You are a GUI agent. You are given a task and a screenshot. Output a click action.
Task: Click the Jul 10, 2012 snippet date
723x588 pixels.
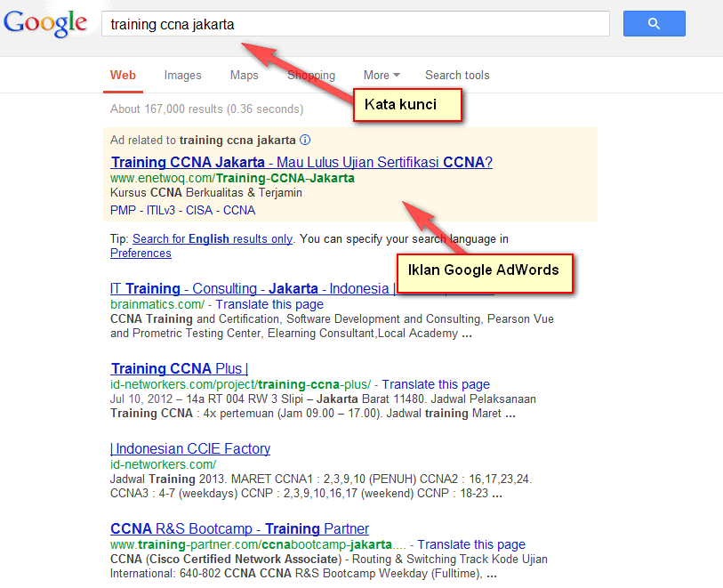coord(141,399)
